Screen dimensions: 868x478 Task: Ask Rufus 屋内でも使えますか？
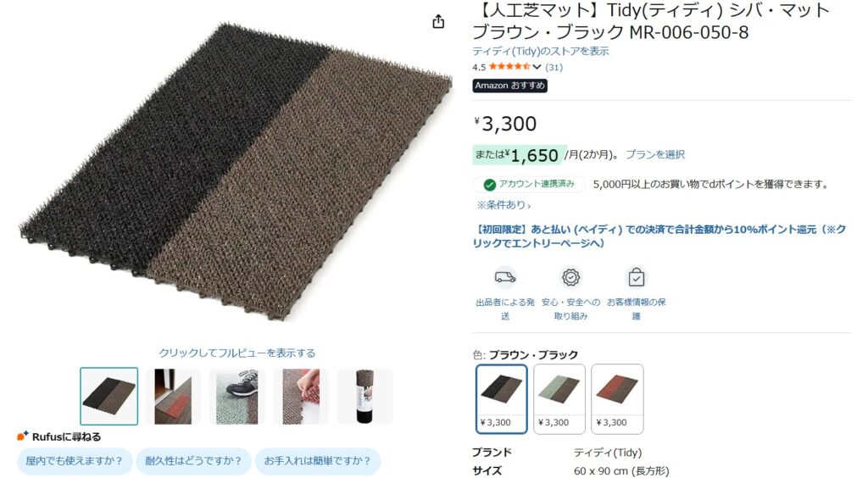[x=75, y=461]
